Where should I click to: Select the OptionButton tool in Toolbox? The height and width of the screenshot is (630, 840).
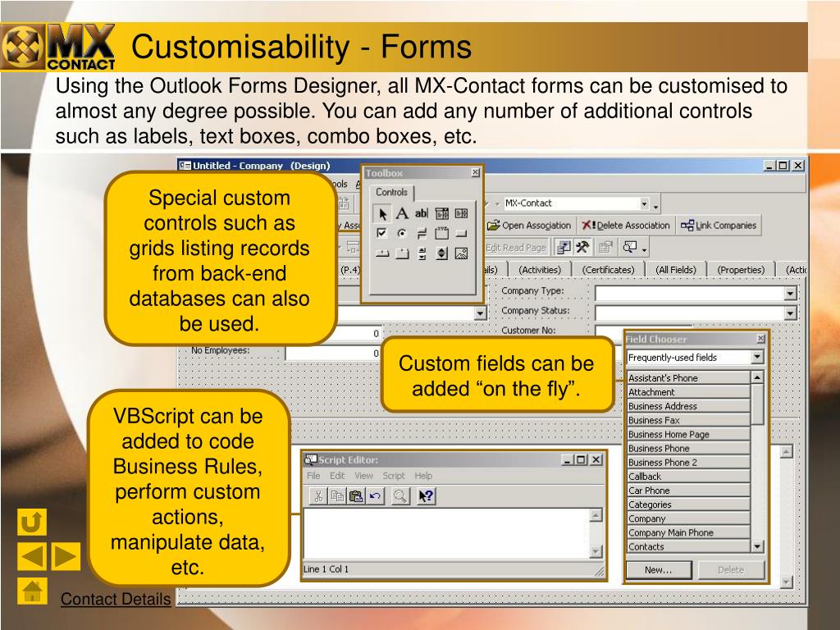tap(402, 233)
